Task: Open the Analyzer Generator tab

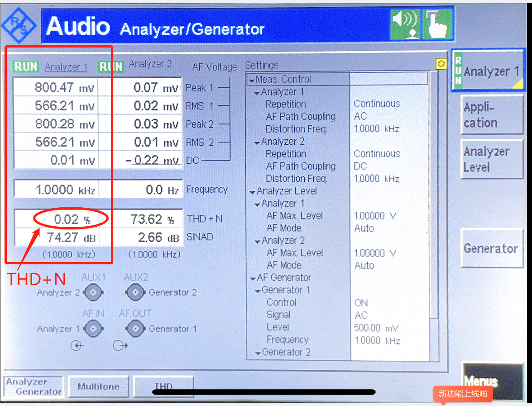Action: 34,387
